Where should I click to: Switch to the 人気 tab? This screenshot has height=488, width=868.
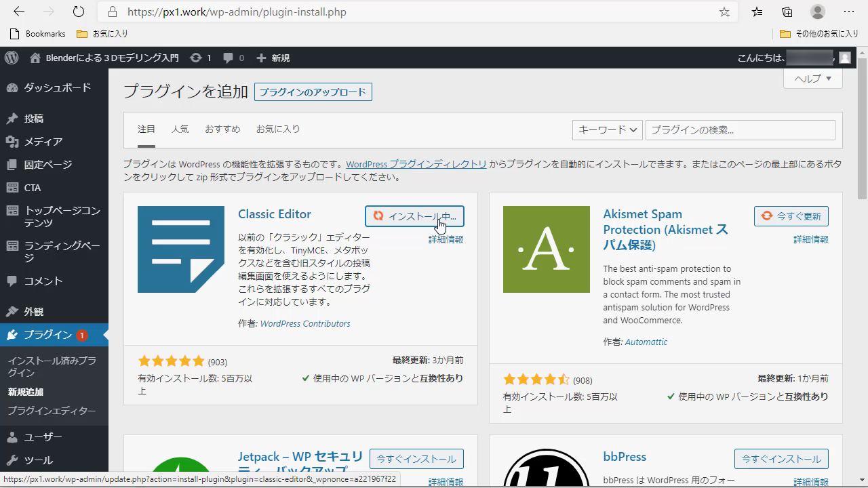180,129
